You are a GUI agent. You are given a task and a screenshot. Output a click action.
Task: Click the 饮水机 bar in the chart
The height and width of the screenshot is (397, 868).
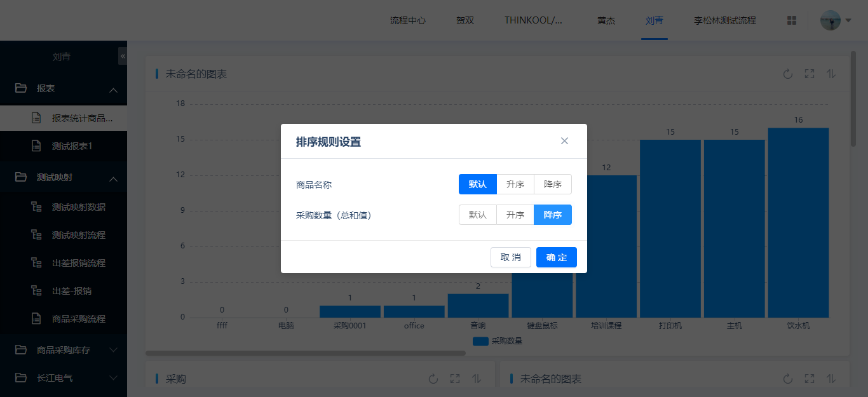click(799, 222)
